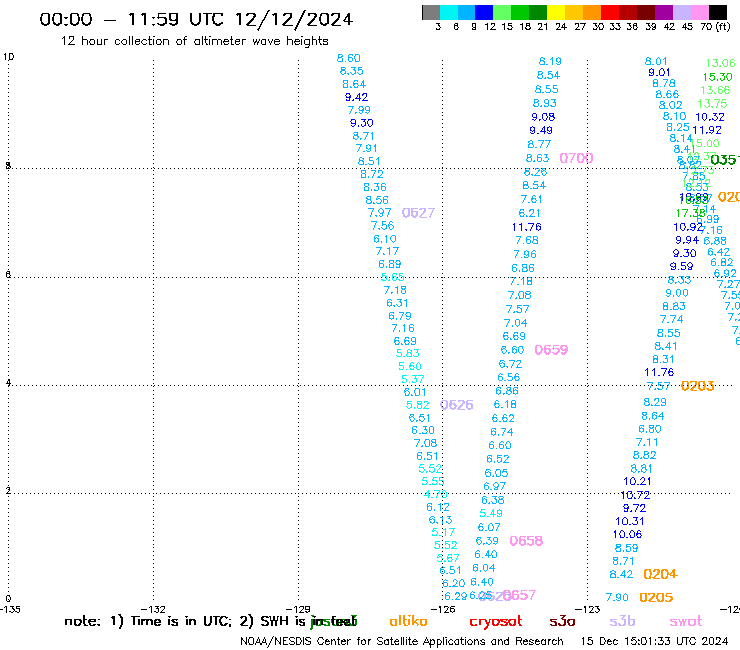Click wave height value 10.32
Viewport: 740px width, 650px height.
710,117
